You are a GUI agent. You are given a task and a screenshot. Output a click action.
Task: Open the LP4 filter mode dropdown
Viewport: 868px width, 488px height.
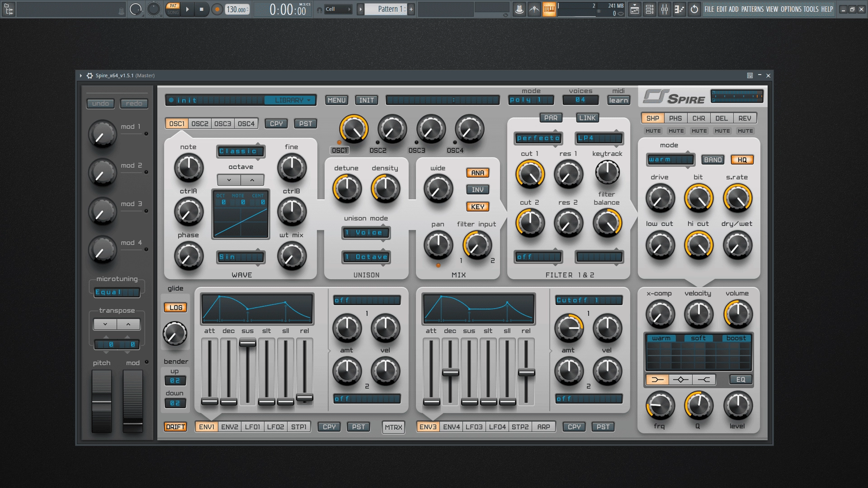tap(599, 138)
